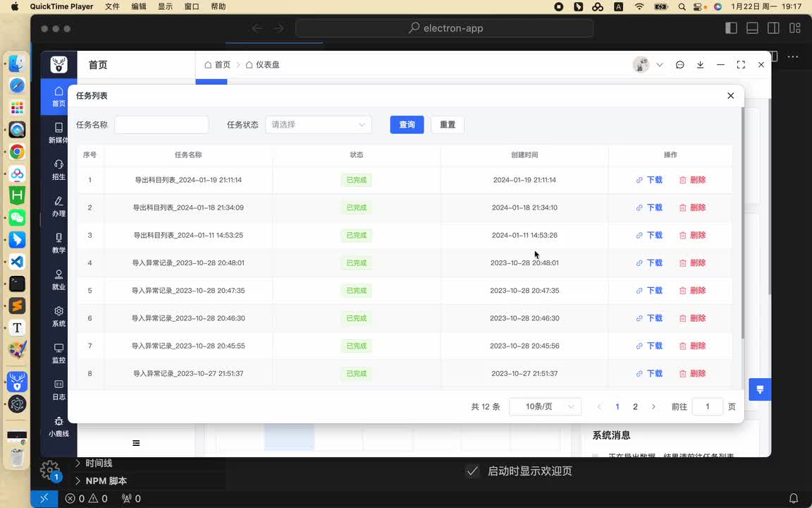Expand NPM 脚本 section in VS Code

101,480
